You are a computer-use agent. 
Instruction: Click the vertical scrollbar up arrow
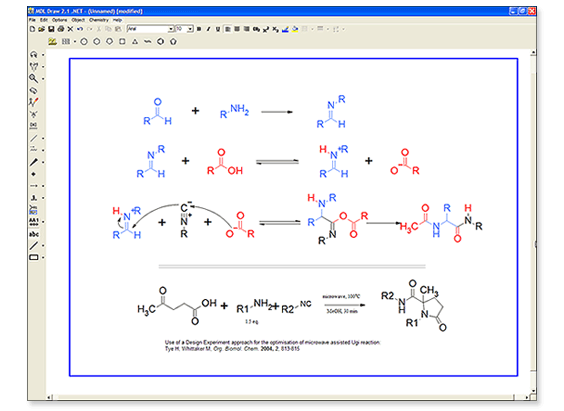point(533,53)
